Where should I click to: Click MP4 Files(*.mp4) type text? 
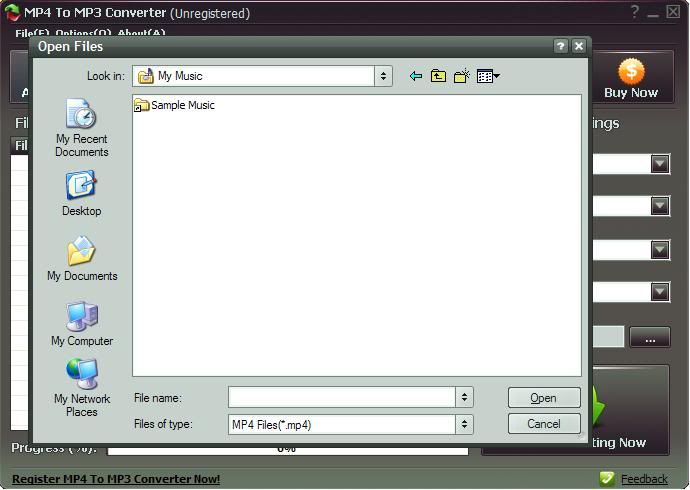(272, 425)
